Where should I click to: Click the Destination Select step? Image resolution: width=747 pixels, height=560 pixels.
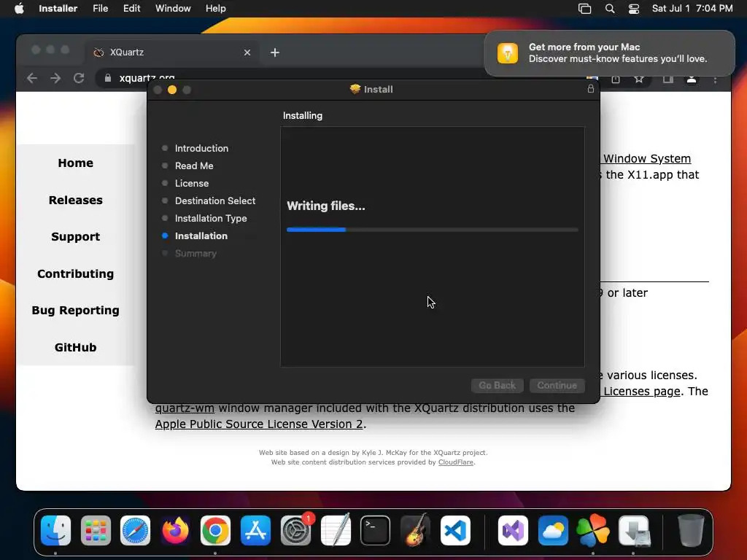215,201
